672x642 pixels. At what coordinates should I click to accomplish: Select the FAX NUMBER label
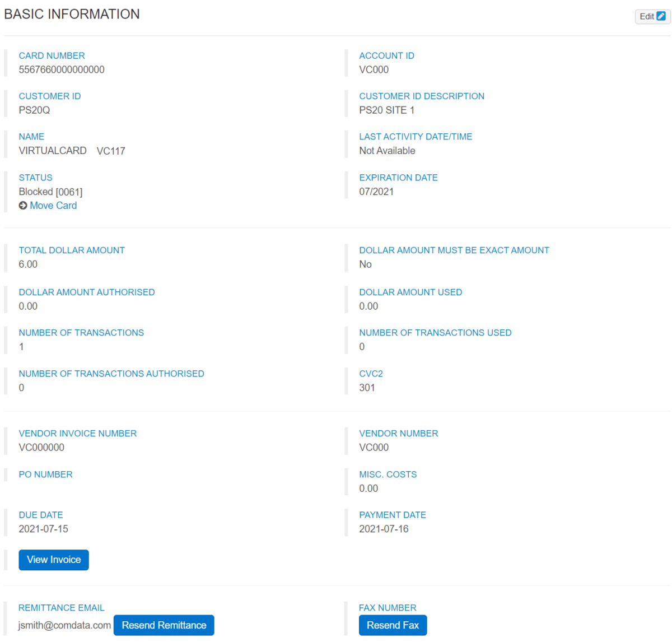coord(388,607)
